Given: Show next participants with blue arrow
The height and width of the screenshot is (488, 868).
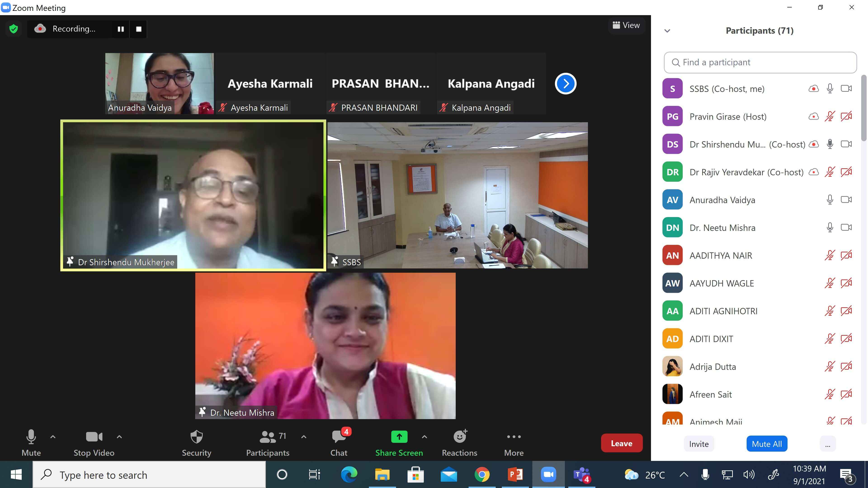Looking at the screenshot, I should point(566,84).
